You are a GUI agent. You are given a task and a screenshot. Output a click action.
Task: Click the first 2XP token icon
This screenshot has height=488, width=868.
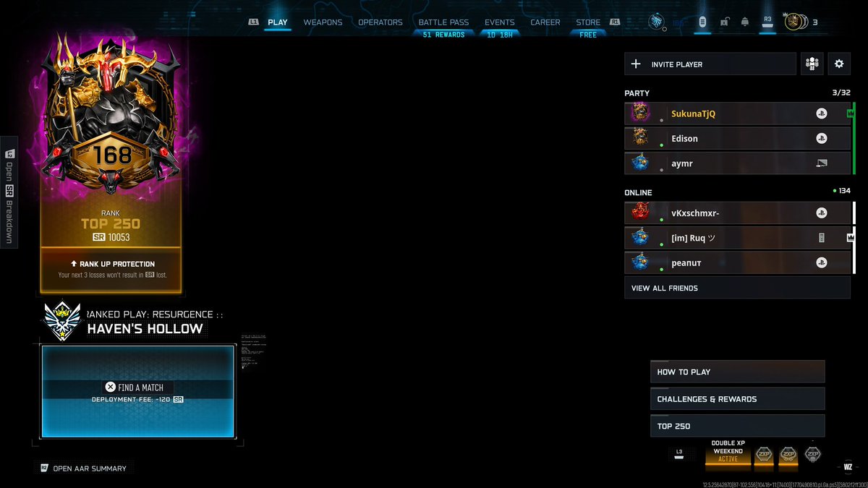click(764, 454)
